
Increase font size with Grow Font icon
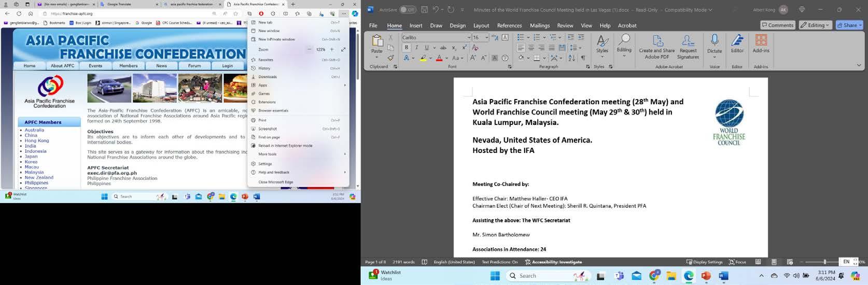pos(473,58)
